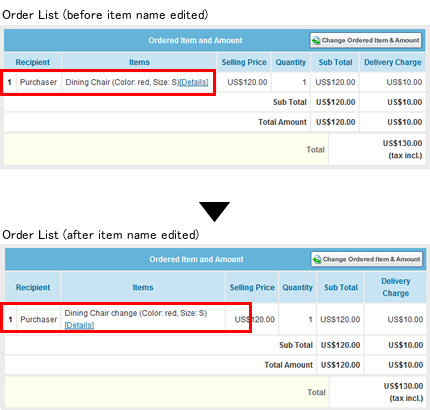Click Recipient column header in top table
The height and width of the screenshot is (410, 430).
pyautogui.click(x=33, y=62)
